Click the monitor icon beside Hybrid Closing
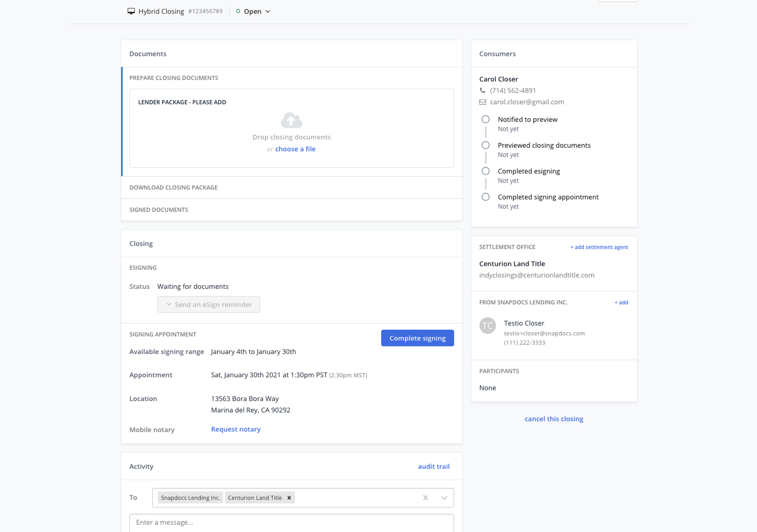 (131, 11)
